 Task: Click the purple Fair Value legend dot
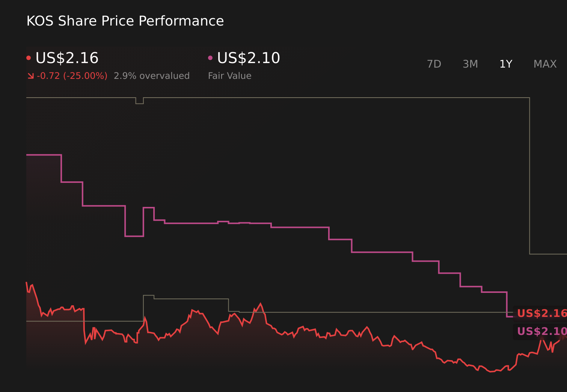click(211, 57)
